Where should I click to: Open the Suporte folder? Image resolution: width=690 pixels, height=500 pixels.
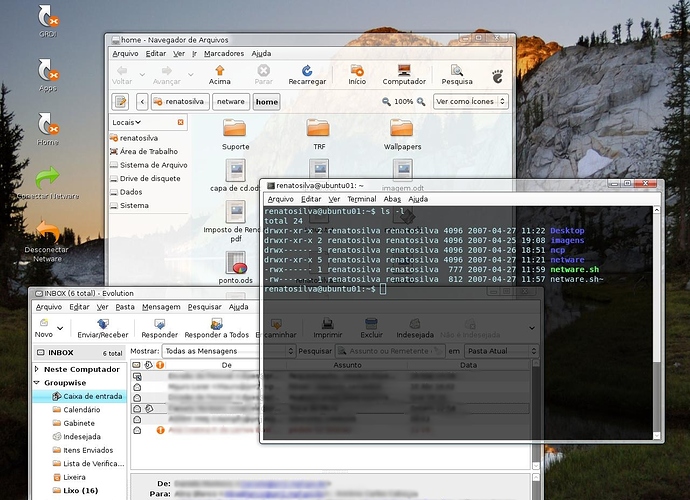point(235,135)
